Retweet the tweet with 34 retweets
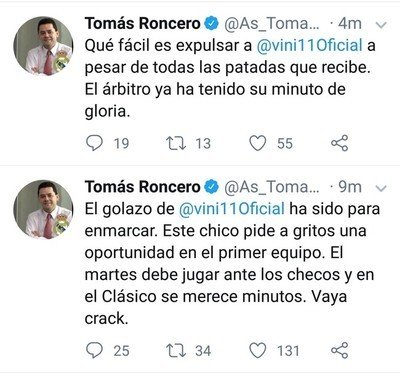The image size is (400, 373). 176,351
